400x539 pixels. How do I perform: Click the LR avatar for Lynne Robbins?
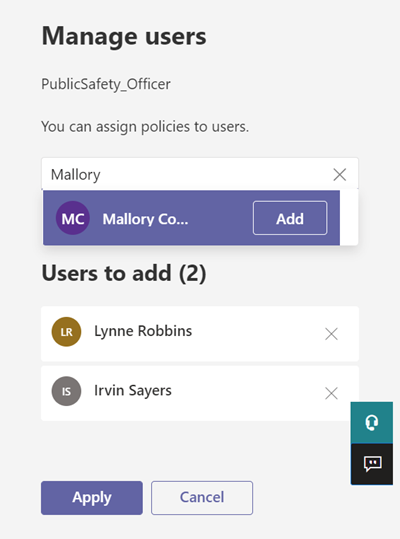click(x=66, y=332)
